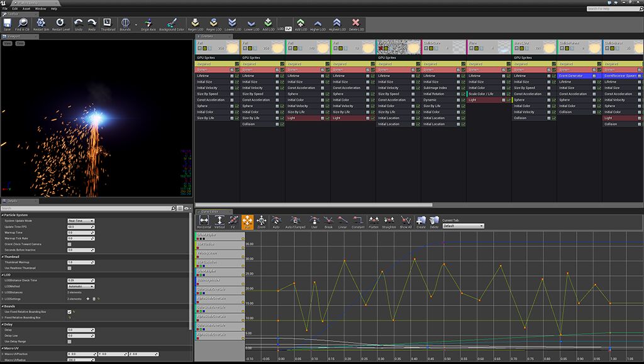The height and width of the screenshot is (364, 644).
Task: Enable Orient ZAxis Toward Camera checkbox
Action: click(x=69, y=244)
